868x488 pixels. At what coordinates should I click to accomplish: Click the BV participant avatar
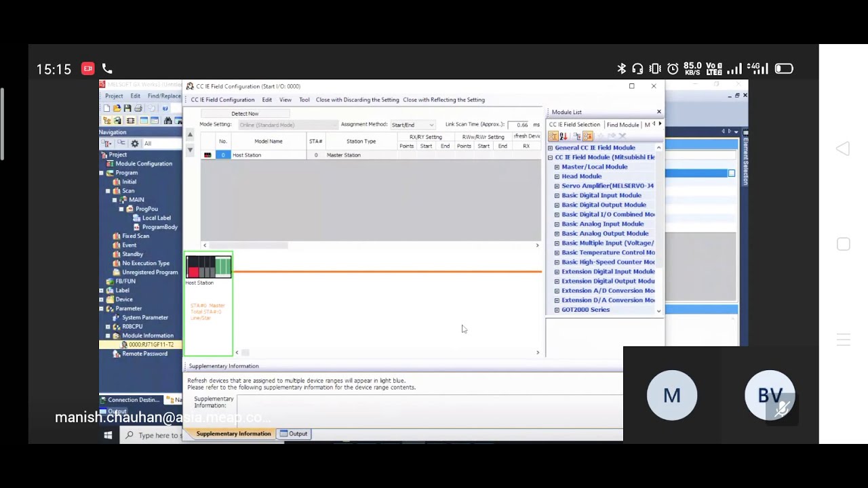coord(770,395)
